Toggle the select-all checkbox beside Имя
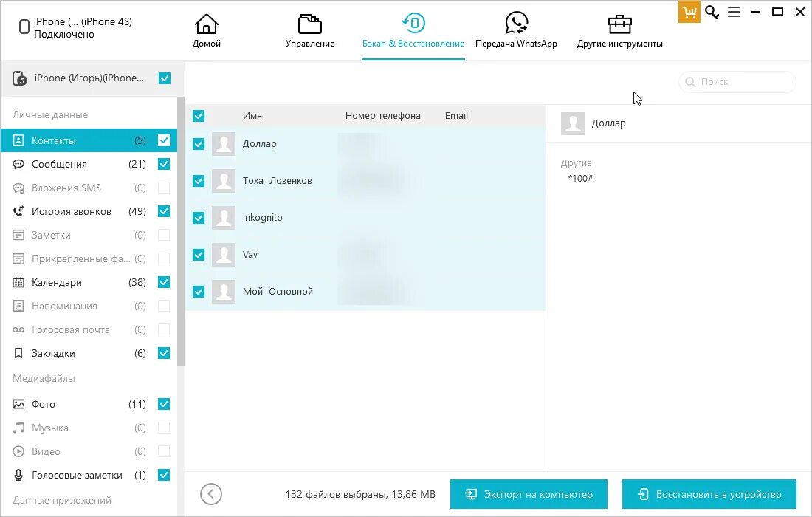 point(199,116)
